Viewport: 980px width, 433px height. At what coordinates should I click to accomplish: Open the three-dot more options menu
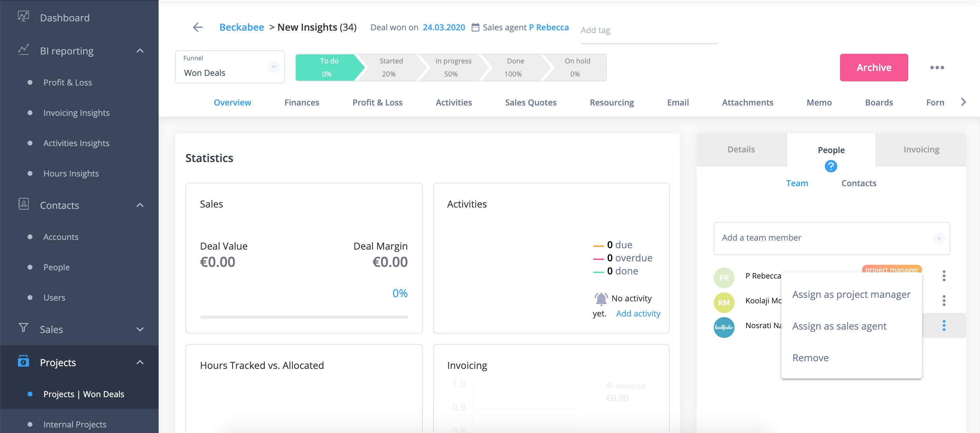[937, 68]
